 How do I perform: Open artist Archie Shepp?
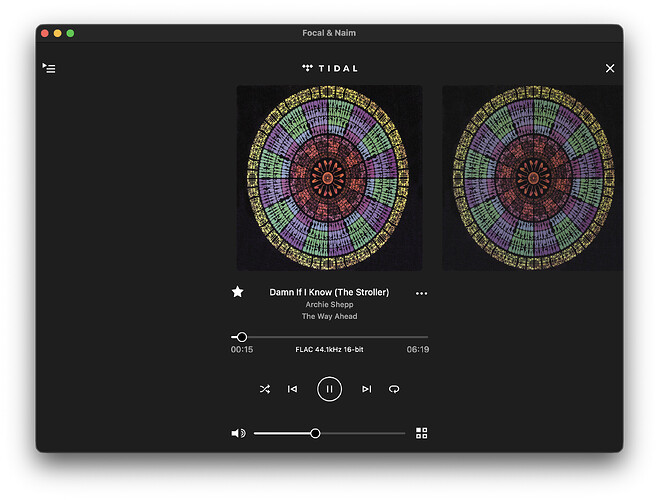click(330, 304)
